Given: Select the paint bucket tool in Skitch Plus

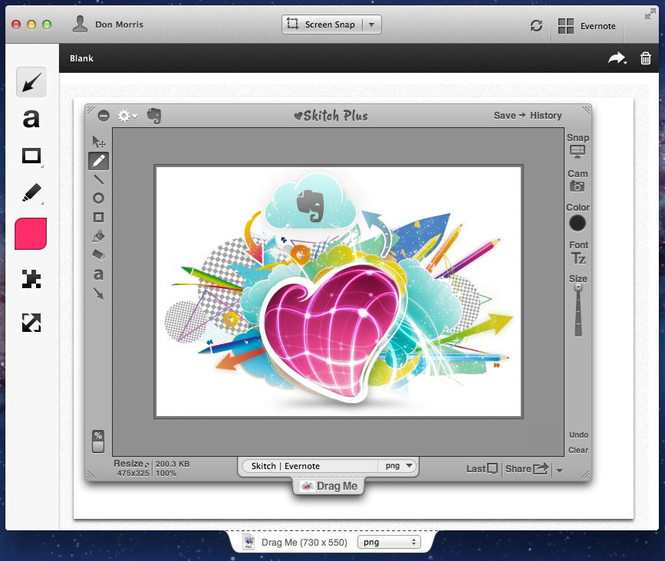Looking at the screenshot, I should click(98, 236).
